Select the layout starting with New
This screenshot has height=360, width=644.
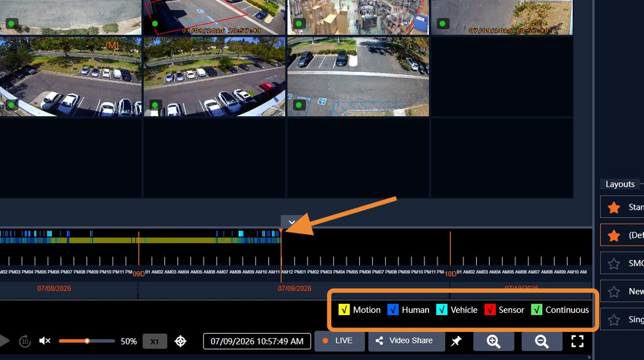(622, 292)
